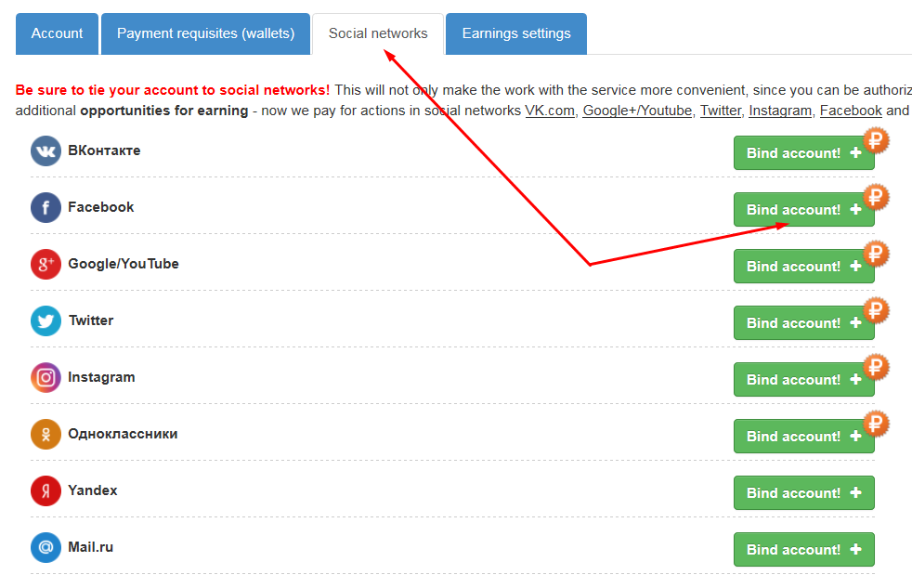Click the VKontakte logo icon
The width and height of the screenshot is (912, 588).
click(x=46, y=150)
